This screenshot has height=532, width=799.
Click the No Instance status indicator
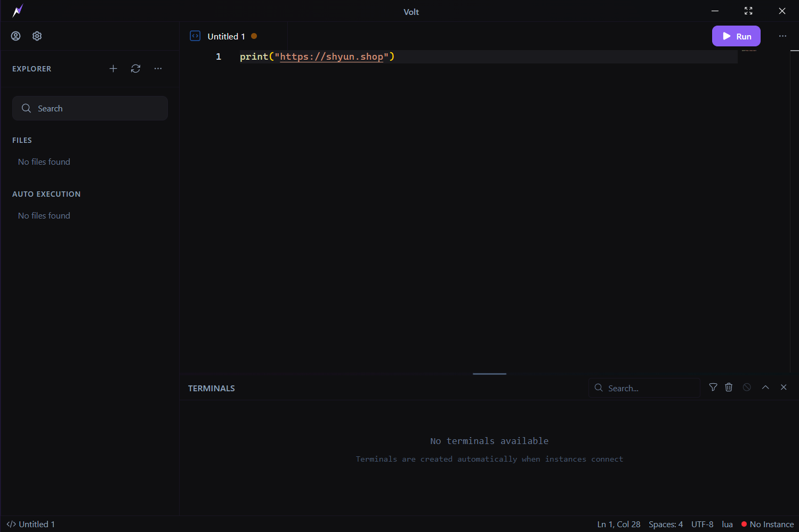click(767, 525)
